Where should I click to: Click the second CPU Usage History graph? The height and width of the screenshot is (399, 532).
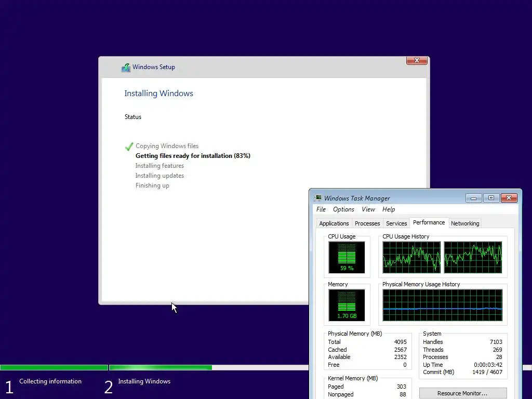pyautogui.click(x=473, y=257)
